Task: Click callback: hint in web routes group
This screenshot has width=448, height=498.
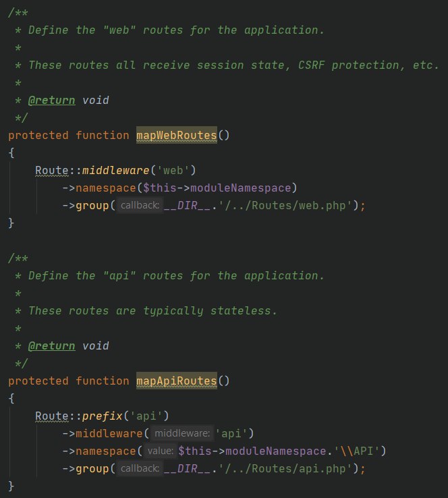Action: point(140,206)
